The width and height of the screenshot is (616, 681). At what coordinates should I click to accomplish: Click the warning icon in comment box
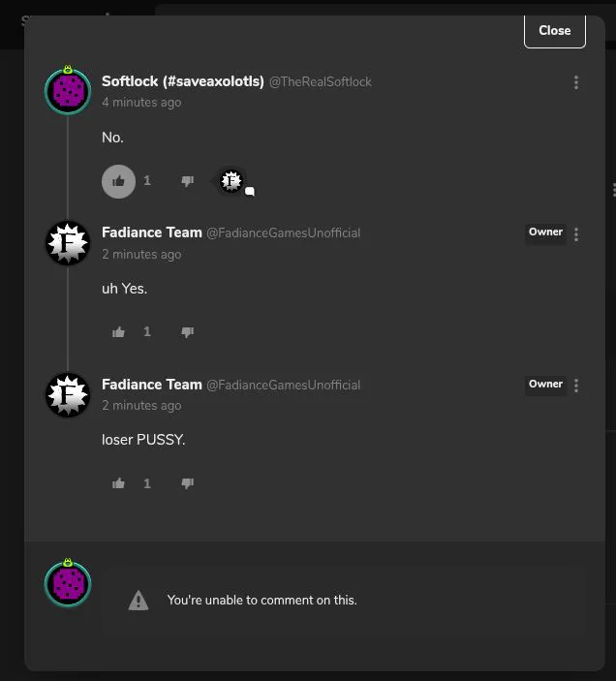(139, 601)
